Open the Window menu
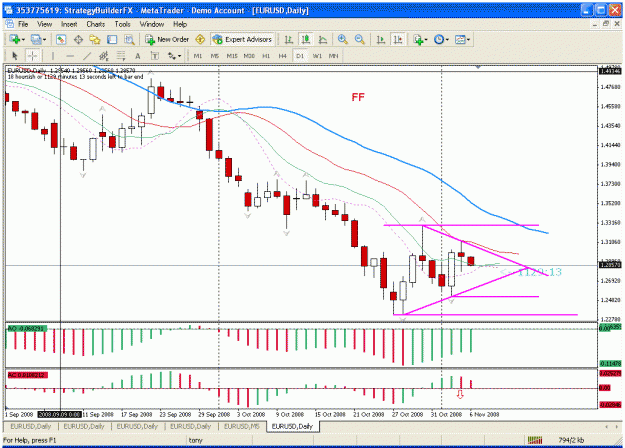The image size is (625, 448). [x=152, y=24]
